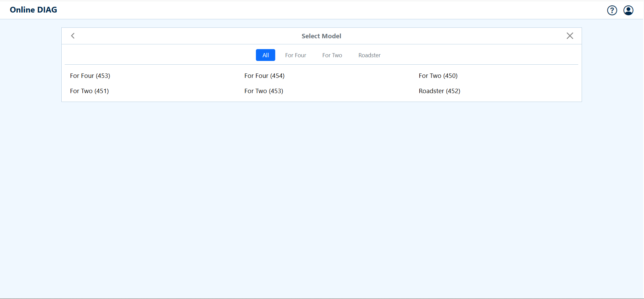Switch to the For Two tab
This screenshot has height=299, width=644.
[332, 55]
